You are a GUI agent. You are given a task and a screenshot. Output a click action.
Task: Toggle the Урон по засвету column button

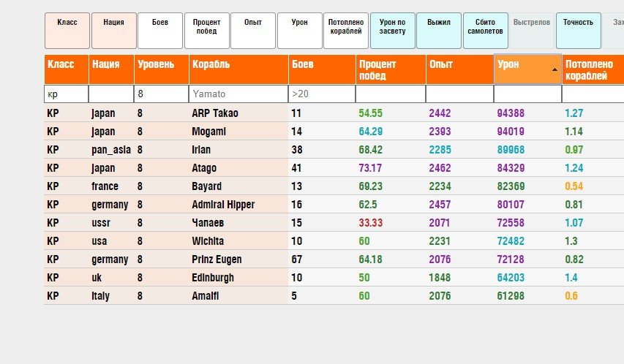[x=392, y=31]
